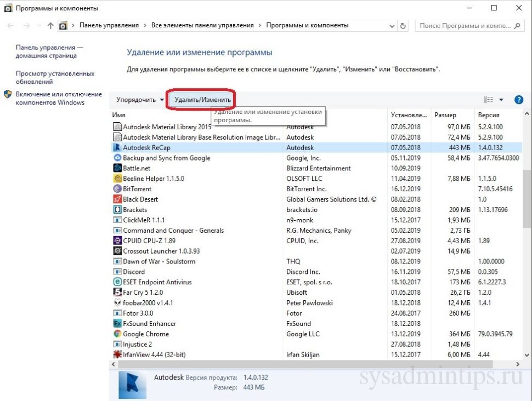This screenshot has height=401, width=532.
Task: Click the ESET Endpoint Antivirus icon
Action: point(117,282)
